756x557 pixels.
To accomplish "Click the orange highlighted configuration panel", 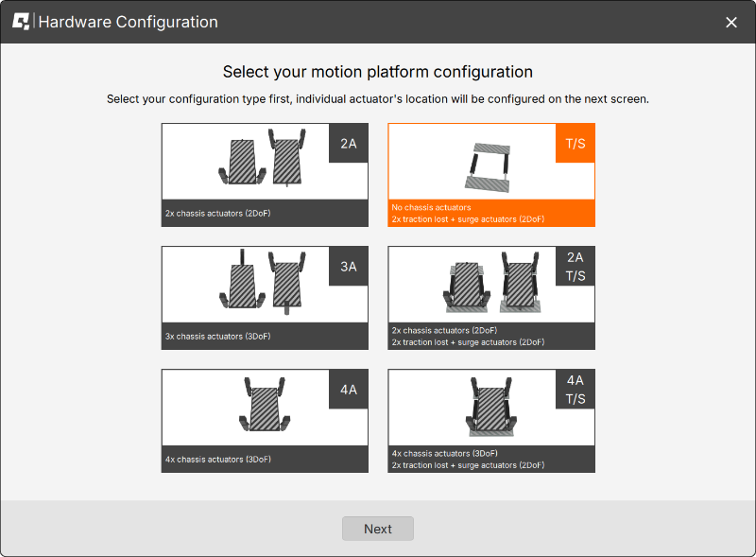I will tap(491, 175).
